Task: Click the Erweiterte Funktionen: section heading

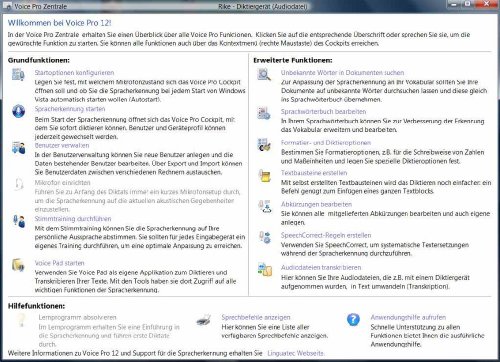Action: point(293,60)
